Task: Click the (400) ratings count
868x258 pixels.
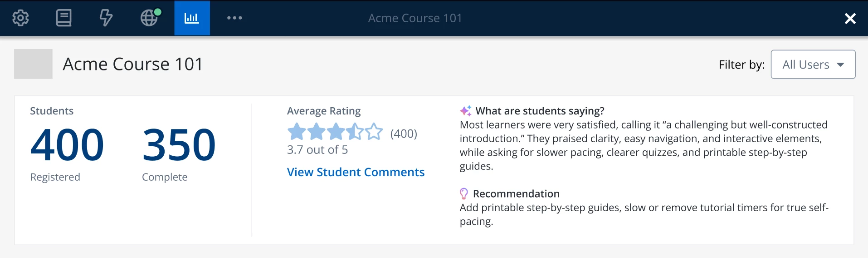Action: [x=404, y=134]
